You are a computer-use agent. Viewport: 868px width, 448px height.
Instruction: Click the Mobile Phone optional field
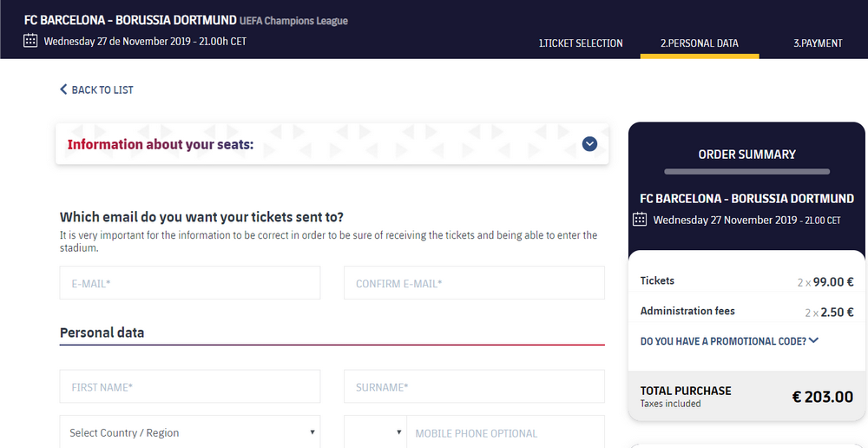click(x=505, y=432)
